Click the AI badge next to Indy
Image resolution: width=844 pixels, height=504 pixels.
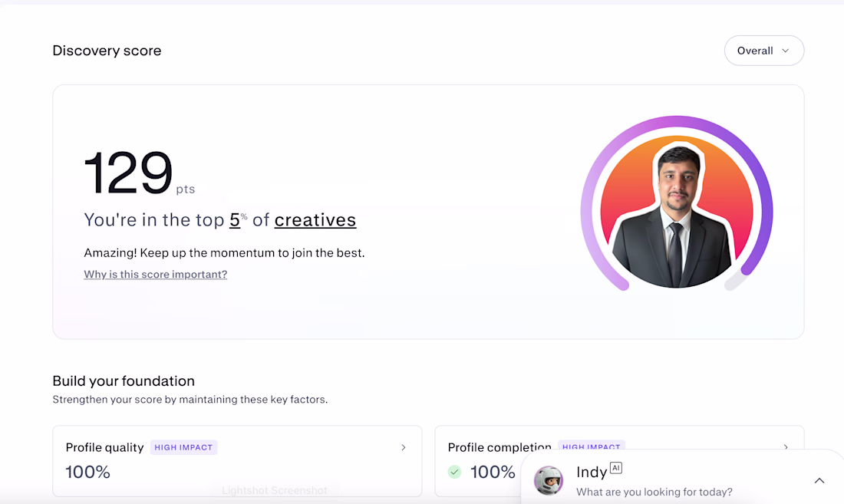(615, 468)
